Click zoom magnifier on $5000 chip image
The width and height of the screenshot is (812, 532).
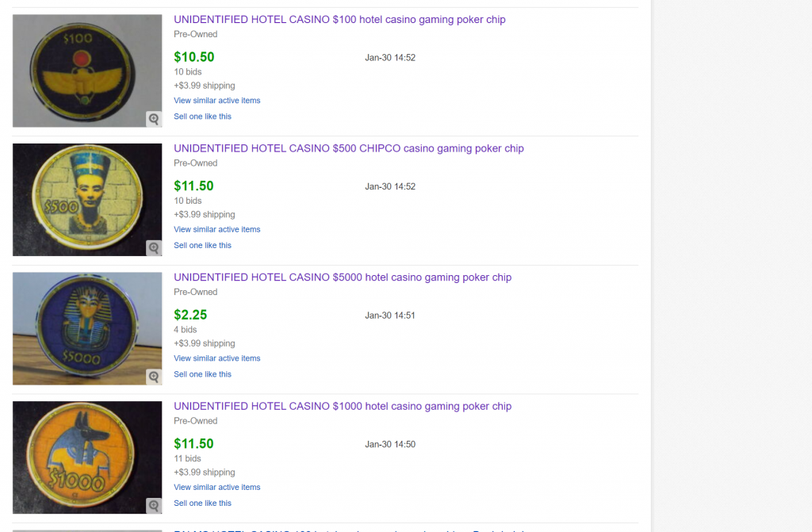(154, 377)
